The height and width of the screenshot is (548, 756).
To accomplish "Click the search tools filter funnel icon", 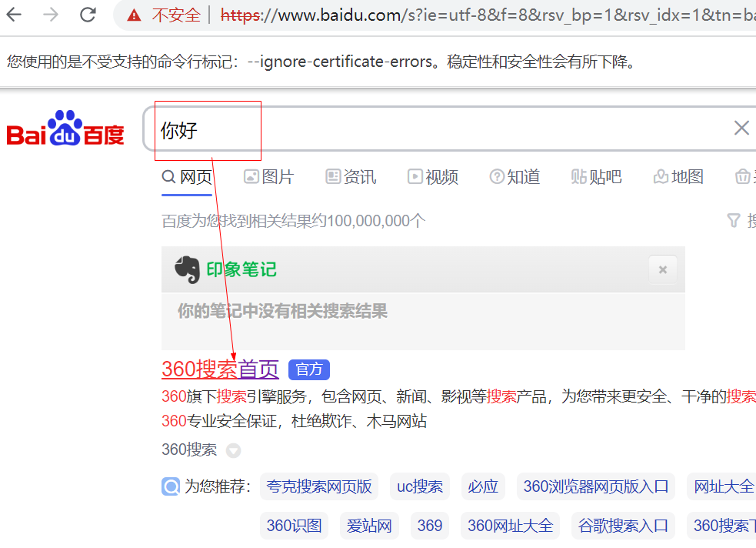I will click(x=734, y=220).
